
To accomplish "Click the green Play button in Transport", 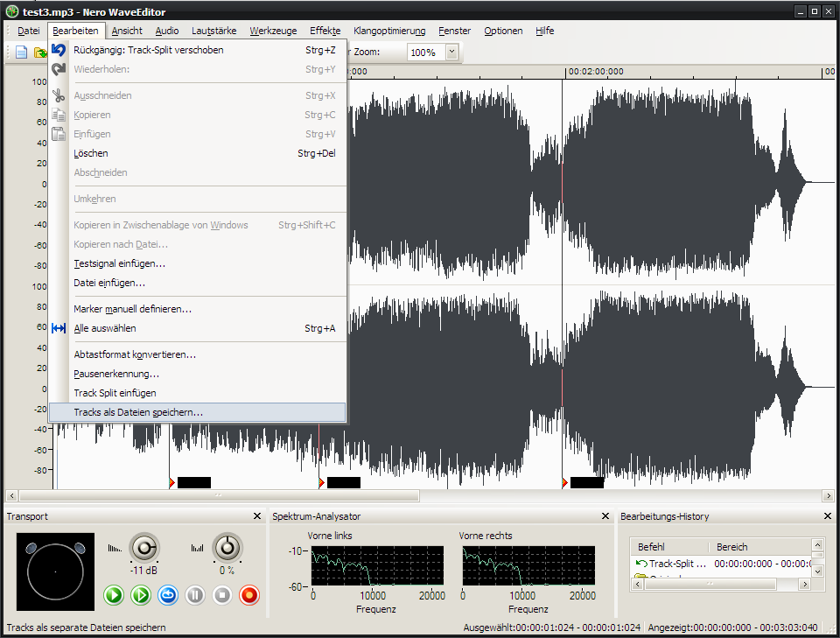I will point(114,595).
